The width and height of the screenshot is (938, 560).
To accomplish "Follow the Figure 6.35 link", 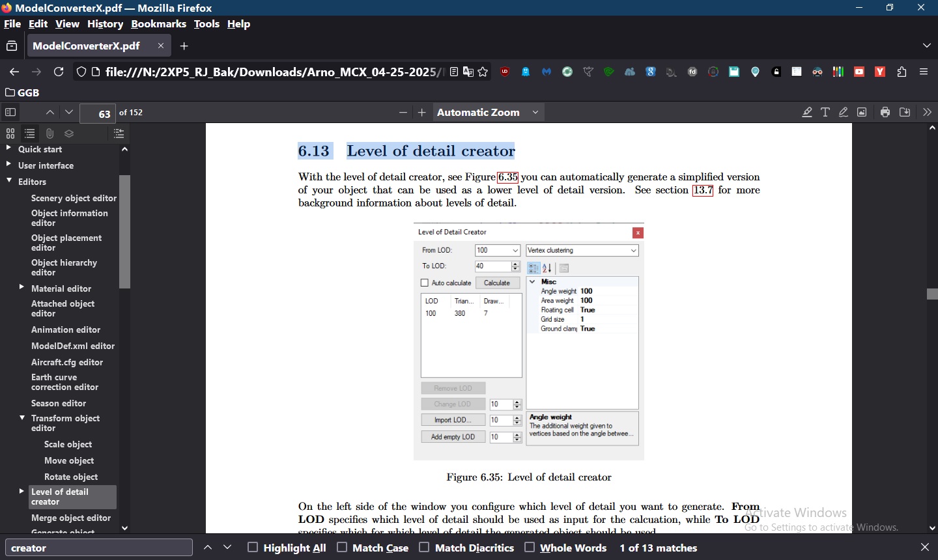I will (507, 177).
